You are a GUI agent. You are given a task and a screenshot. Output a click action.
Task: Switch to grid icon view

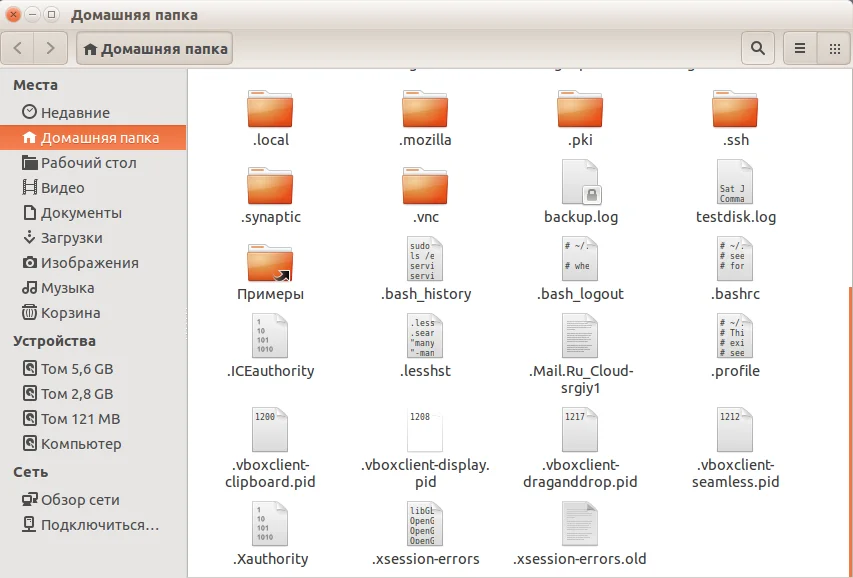pos(833,48)
